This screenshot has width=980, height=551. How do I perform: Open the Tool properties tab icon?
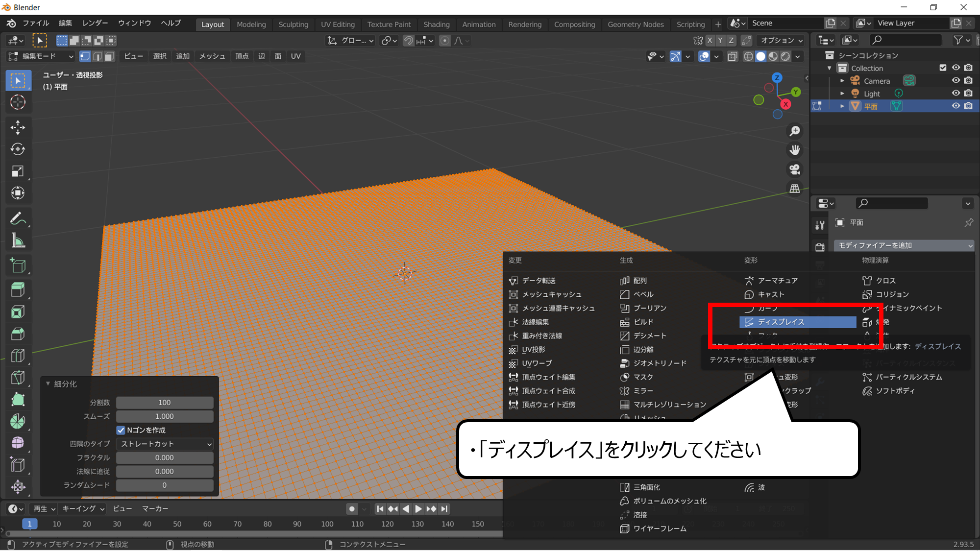(x=820, y=225)
